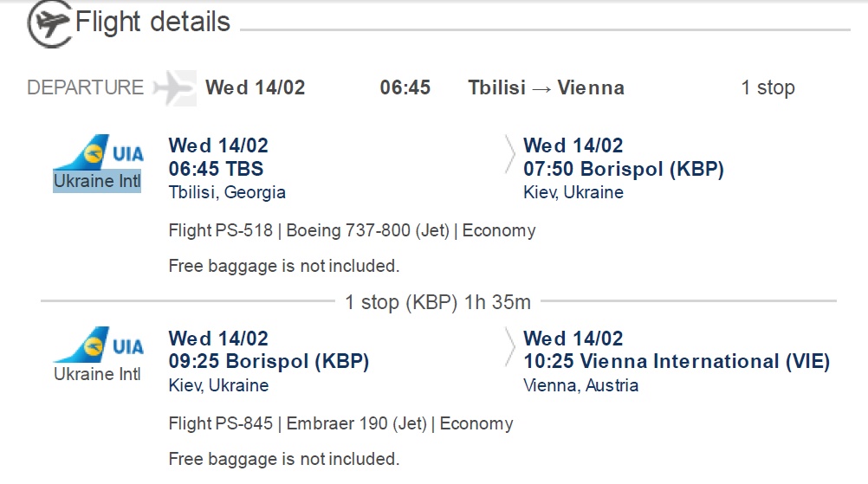The height and width of the screenshot is (484, 868).
Task: Select the Tbilisi → Vienna route summary
Action: (x=546, y=87)
